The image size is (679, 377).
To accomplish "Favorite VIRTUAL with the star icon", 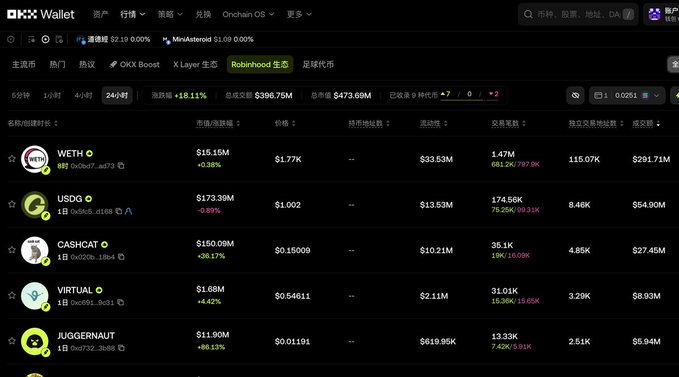I will [x=12, y=296].
